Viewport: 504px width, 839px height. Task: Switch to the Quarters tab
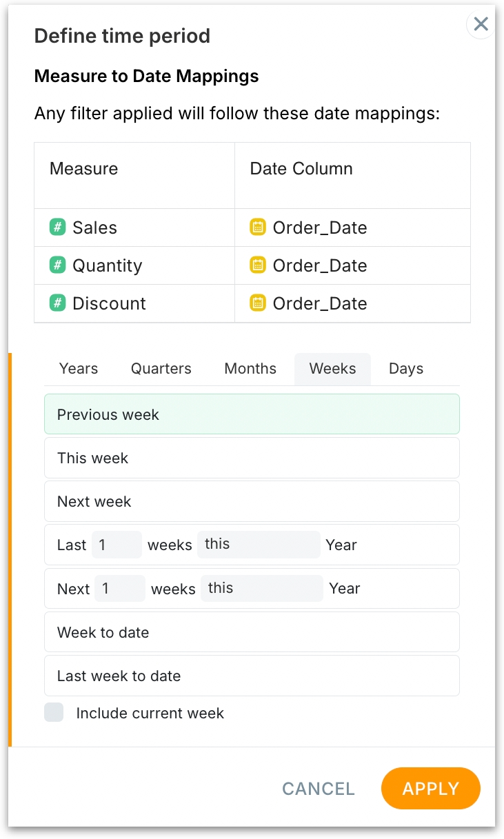(161, 369)
